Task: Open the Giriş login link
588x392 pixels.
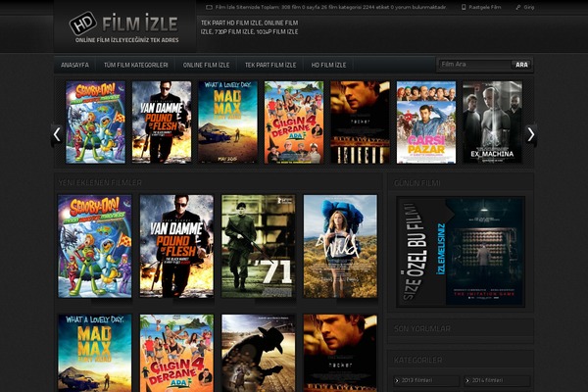Action: (x=529, y=7)
